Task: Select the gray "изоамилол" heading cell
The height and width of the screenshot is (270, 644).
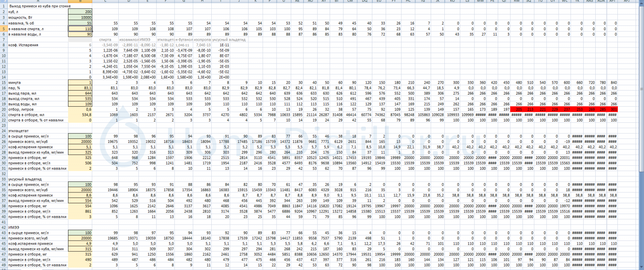Action: point(129,40)
